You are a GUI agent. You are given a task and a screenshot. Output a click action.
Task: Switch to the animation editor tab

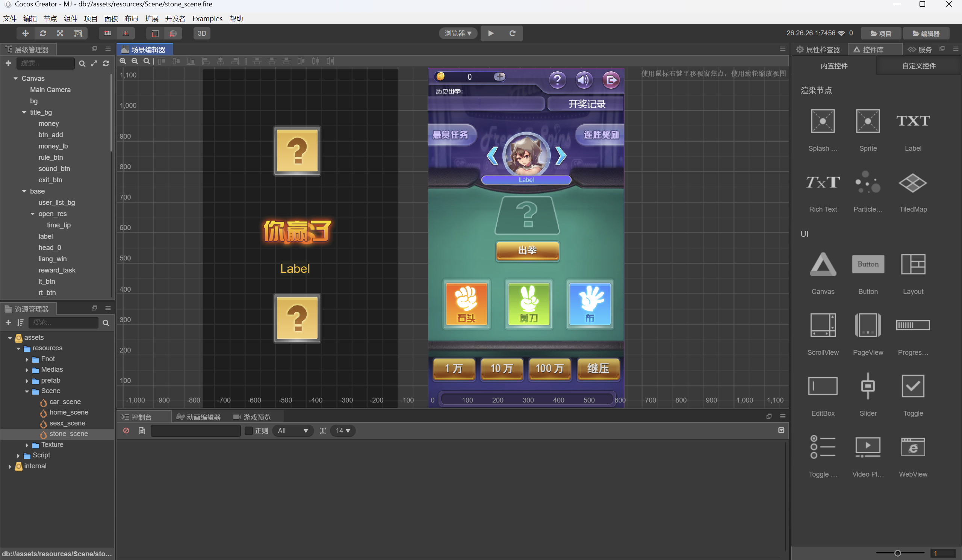click(198, 417)
